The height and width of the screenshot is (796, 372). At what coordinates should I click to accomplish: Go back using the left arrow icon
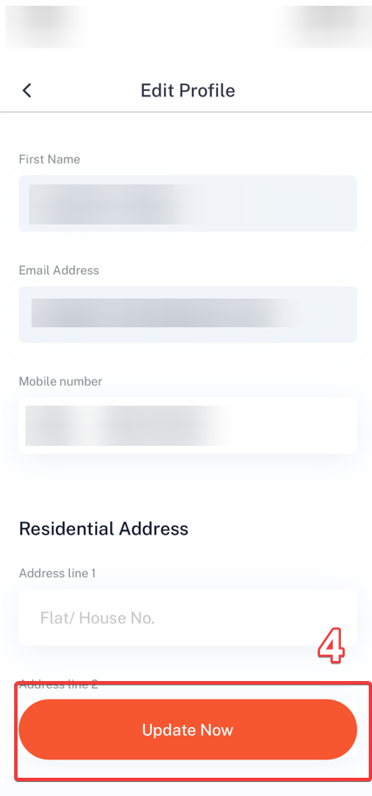(27, 91)
